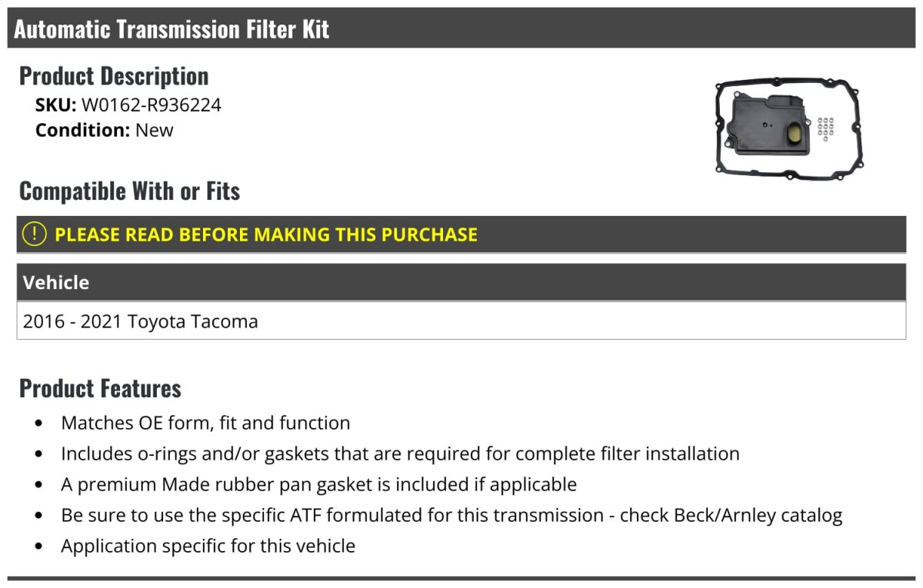Click the Vehicle table header
The image size is (923, 588).
pos(56,282)
